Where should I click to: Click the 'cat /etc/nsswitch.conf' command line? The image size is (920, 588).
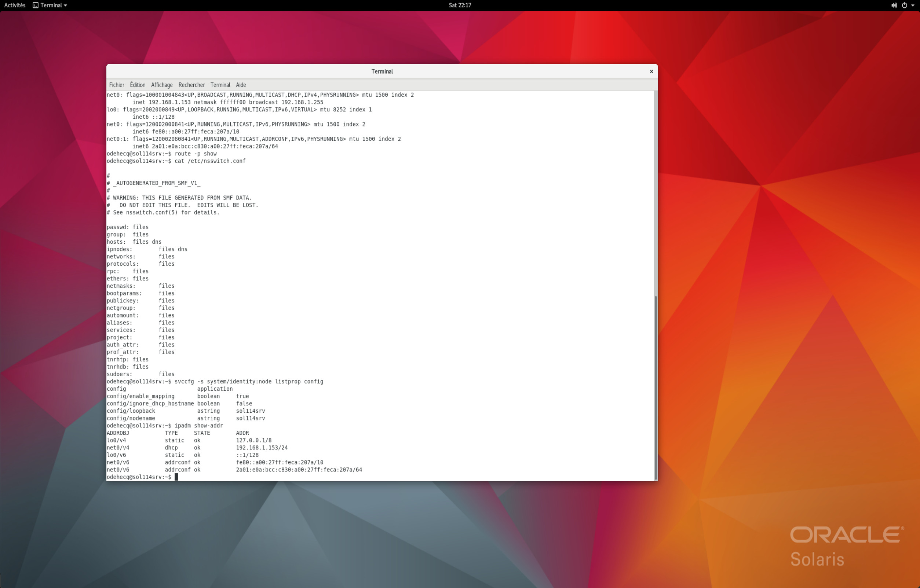point(210,161)
